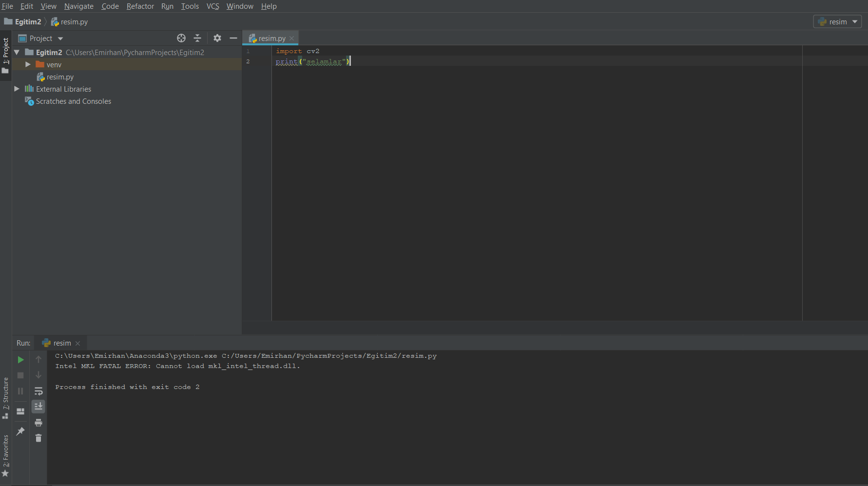Hide the Project tool window with minus icon

tap(233, 38)
